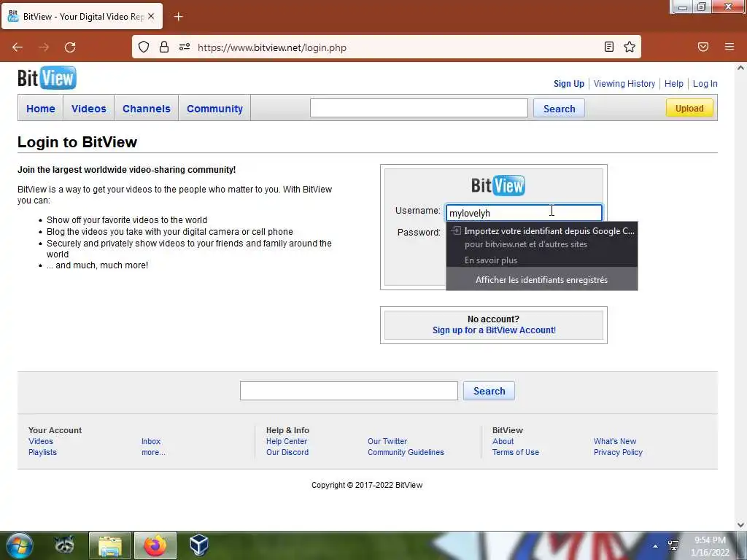
Task: Click the Sign Up link at top
Action: [x=569, y=84]
